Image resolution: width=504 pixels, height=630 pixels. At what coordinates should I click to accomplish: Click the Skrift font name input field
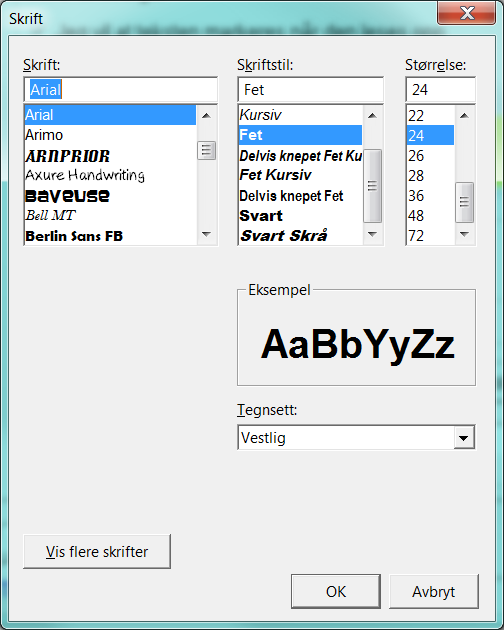(121, 90)
